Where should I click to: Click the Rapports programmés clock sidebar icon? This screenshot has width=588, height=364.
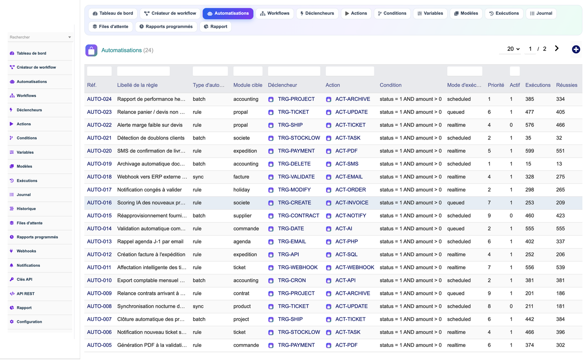tap(12, 237)
